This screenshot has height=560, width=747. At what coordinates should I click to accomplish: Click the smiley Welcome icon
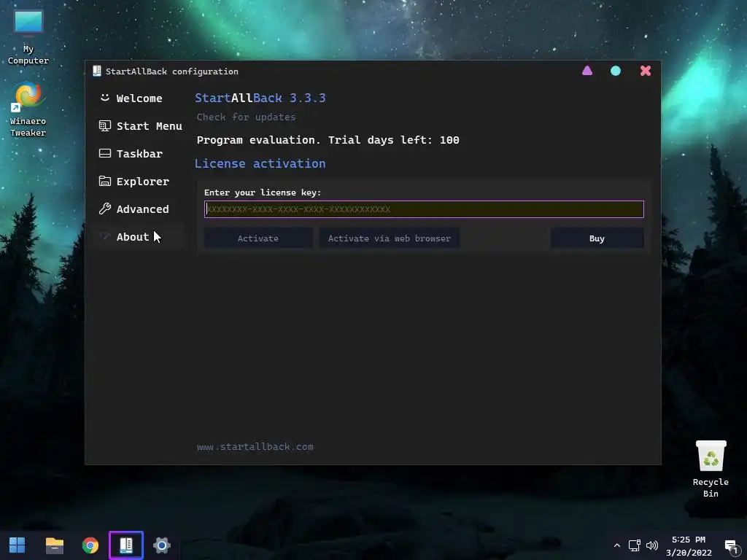pos(105,98)
